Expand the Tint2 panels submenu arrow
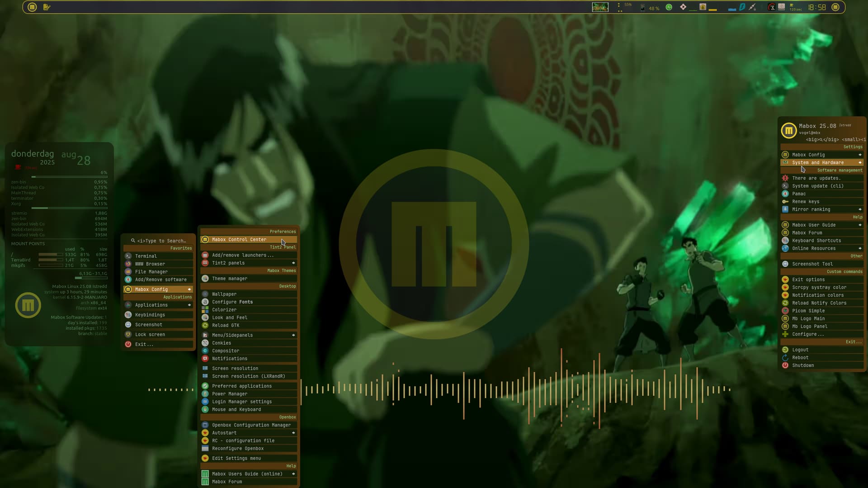This screenshot has width=868, height=488. (293, 263)
